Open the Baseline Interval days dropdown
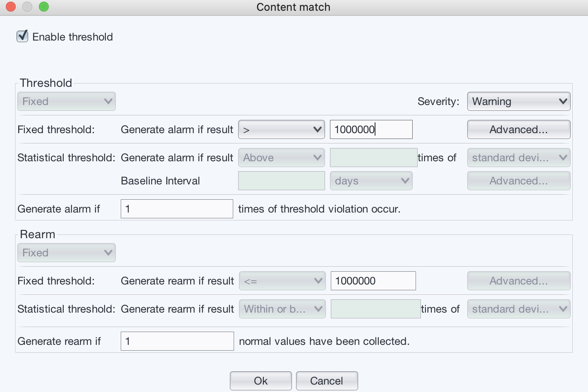 (370, 181)
